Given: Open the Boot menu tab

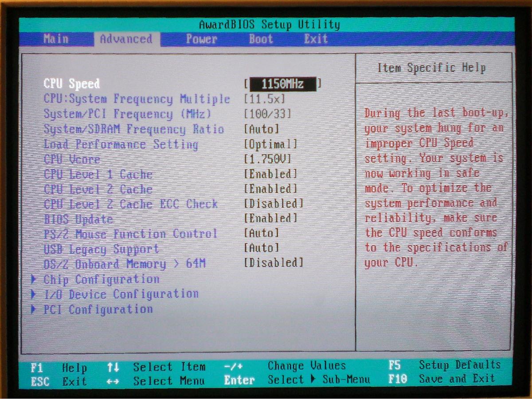Looking at the screenshot, I should [x=261, y=39].
